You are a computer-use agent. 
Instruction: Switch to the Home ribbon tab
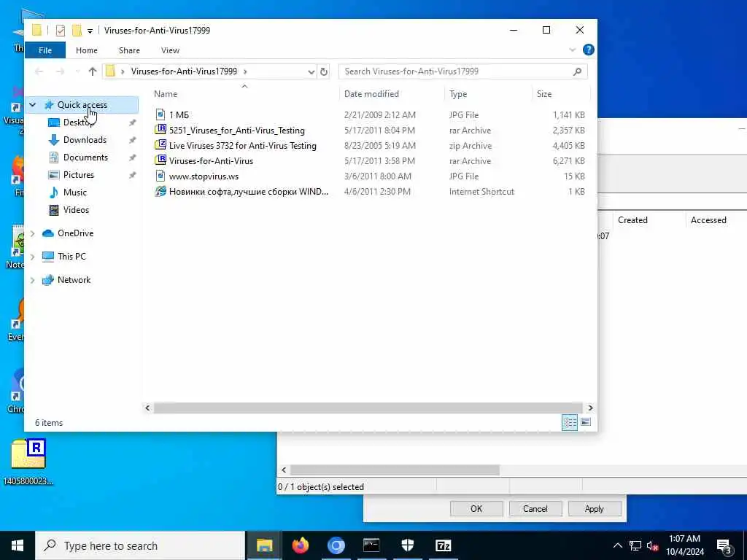[x=87, y=50]
